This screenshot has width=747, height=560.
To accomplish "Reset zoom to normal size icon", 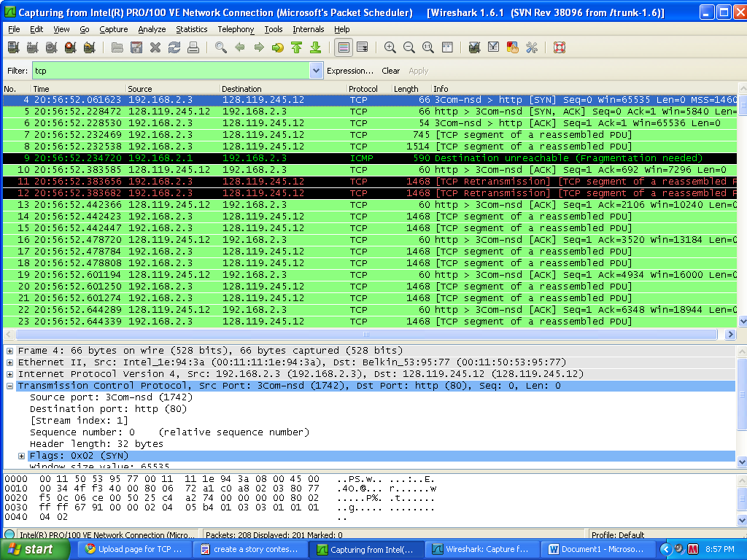I will click(x=427, y=47).
